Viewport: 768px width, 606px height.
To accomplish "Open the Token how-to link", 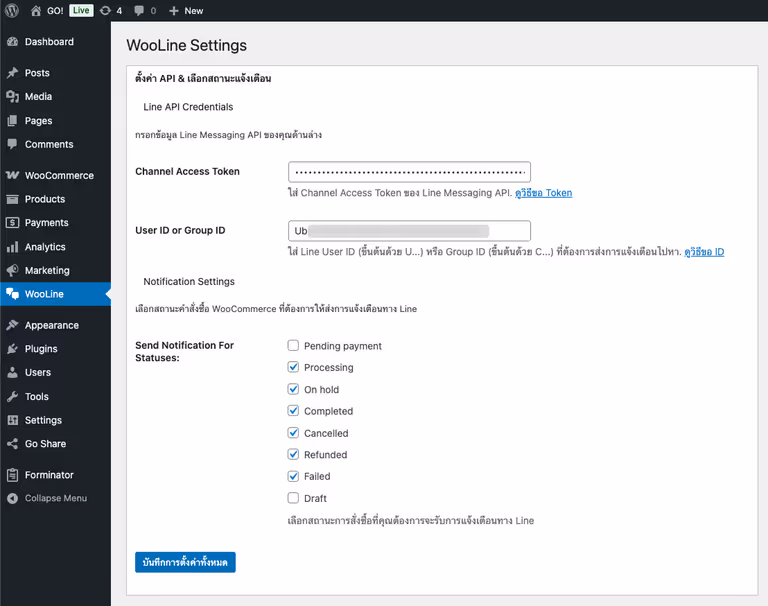I will coord(543,193).
